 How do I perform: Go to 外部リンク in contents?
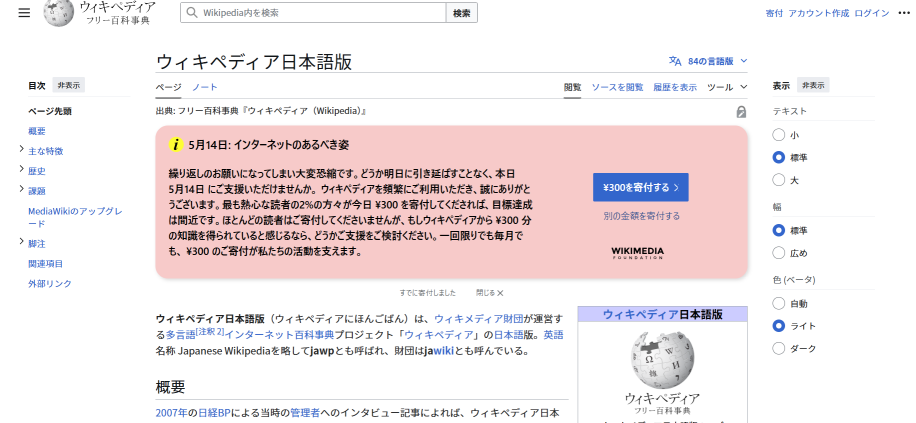50,283
